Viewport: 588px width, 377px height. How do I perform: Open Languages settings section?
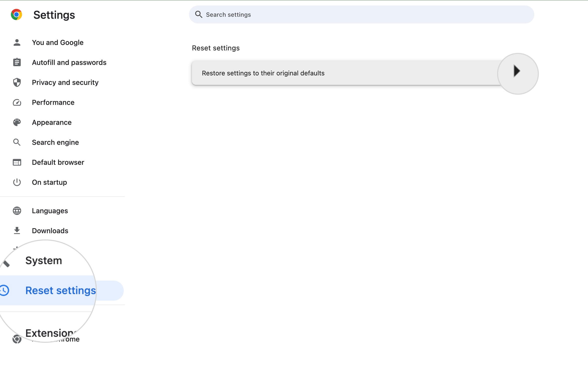[x=50, y=210]
